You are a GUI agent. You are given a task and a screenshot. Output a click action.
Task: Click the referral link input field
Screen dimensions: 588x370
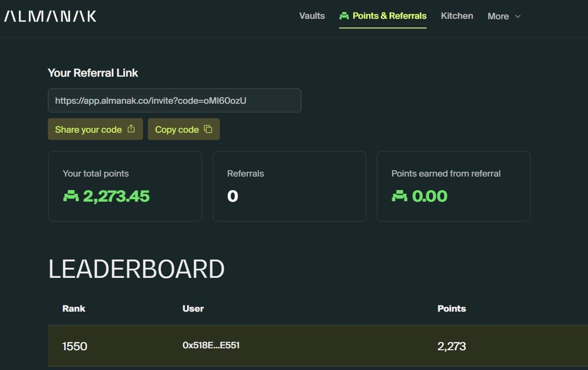click(174, 100)
